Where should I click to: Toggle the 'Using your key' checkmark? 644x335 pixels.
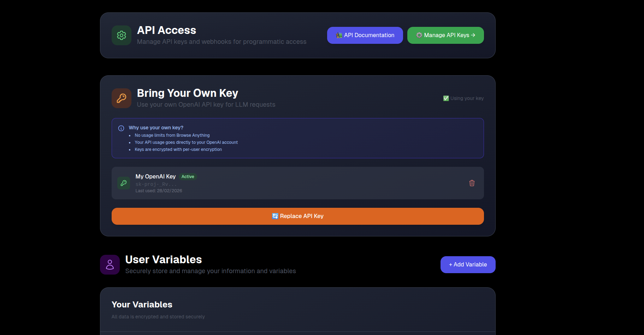446,98
